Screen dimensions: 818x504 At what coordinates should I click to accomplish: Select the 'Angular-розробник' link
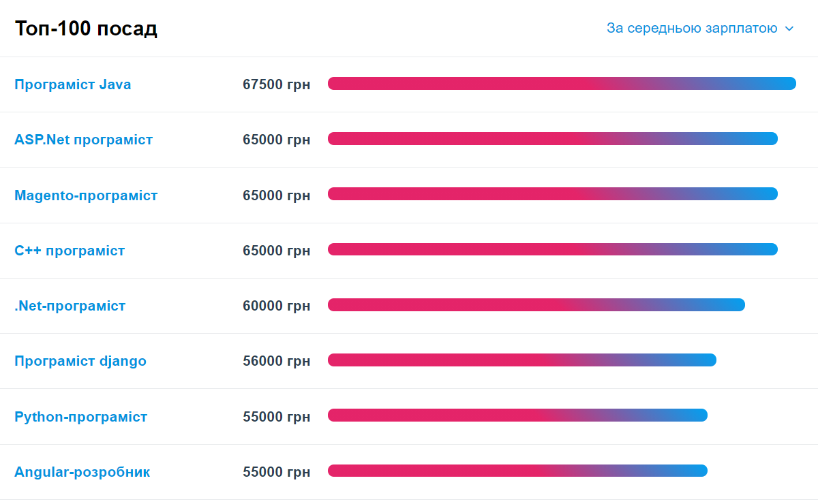coord(82,472)
